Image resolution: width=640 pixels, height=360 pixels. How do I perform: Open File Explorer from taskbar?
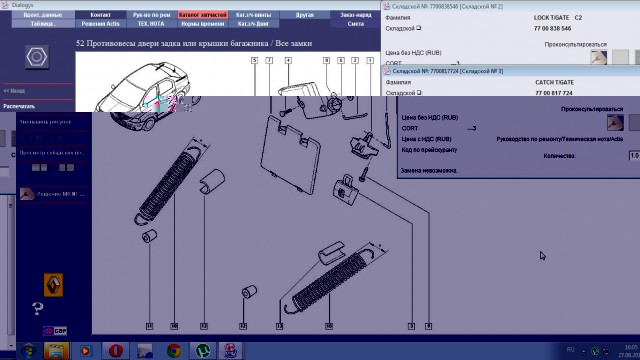coord(57,351)
